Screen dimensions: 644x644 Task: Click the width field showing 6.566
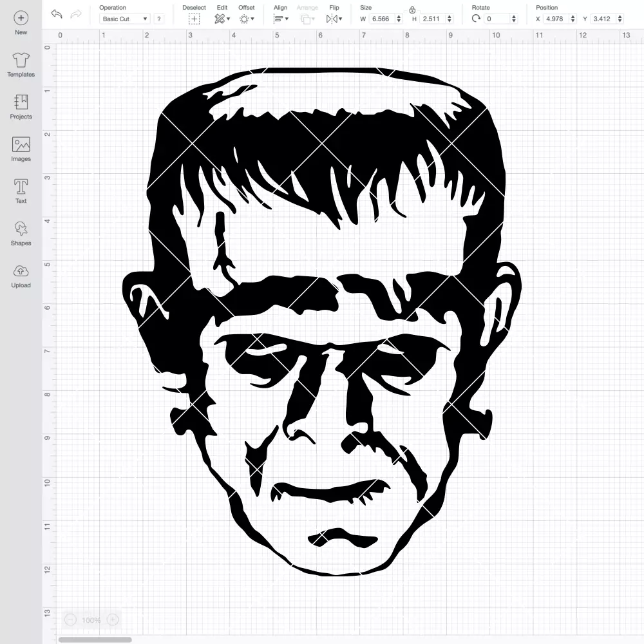pos(381,19)
